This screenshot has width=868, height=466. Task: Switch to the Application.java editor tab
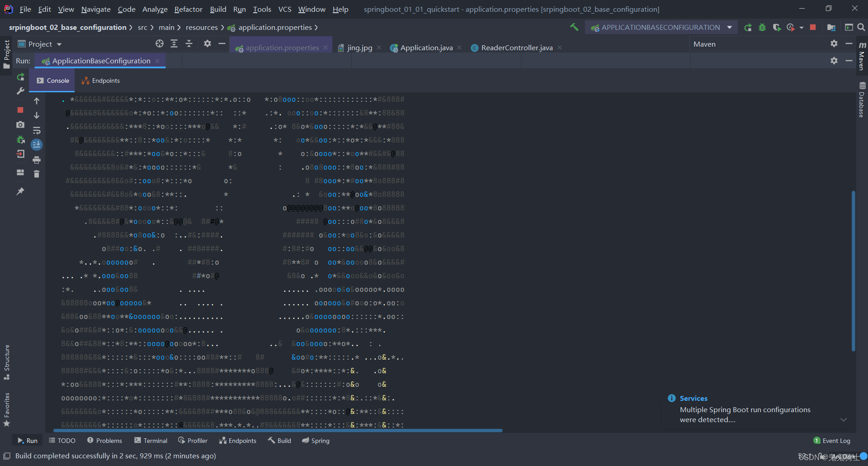[426, 48]
